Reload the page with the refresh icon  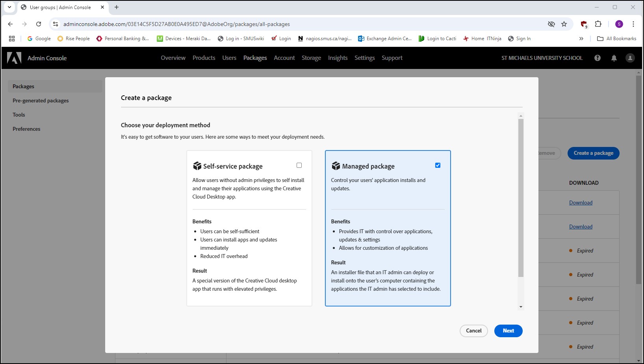(39, 24)
